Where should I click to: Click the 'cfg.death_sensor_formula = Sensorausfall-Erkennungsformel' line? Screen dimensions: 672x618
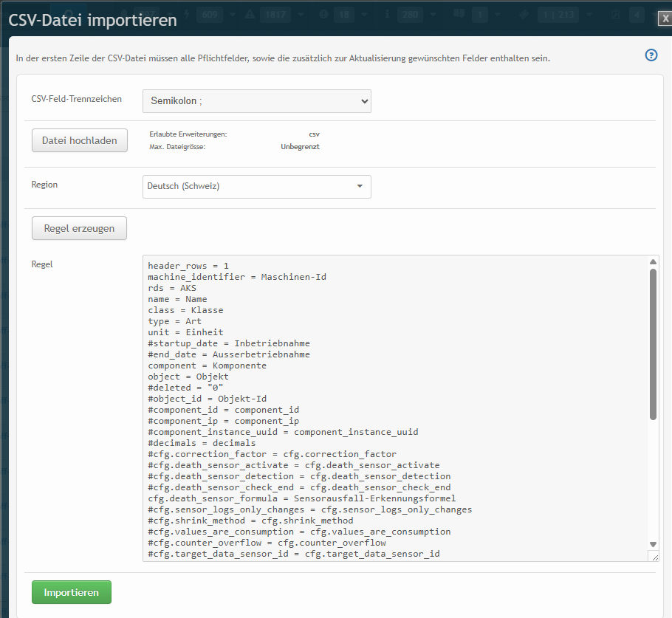(x=302, y=499)
